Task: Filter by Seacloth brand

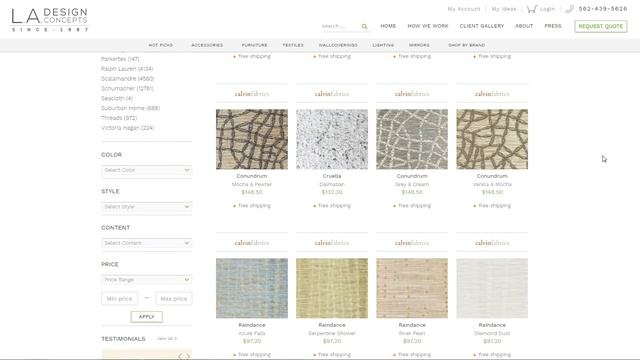Action: pos(117,98)
